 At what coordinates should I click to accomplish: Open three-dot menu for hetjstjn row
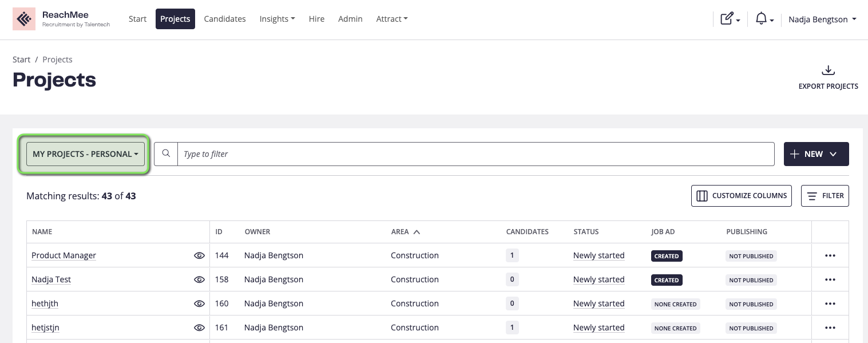830,328
